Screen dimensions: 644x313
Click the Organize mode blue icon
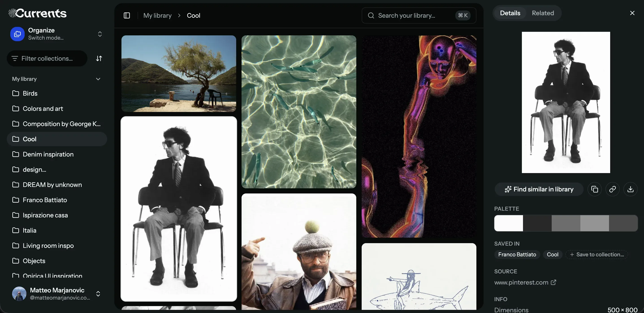pyautogui.click(x=17, y=34)
